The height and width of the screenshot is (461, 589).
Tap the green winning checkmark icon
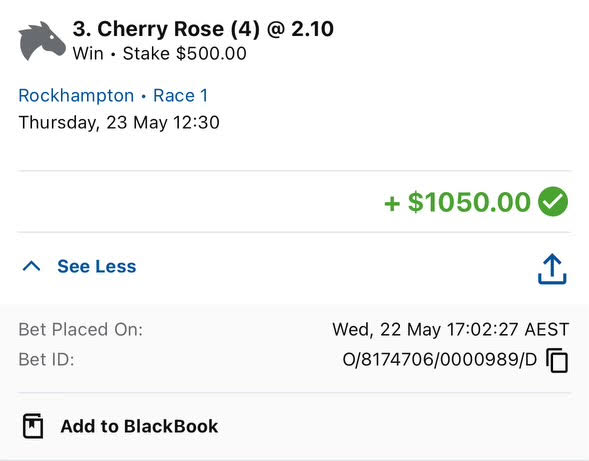tap(553, 202)
